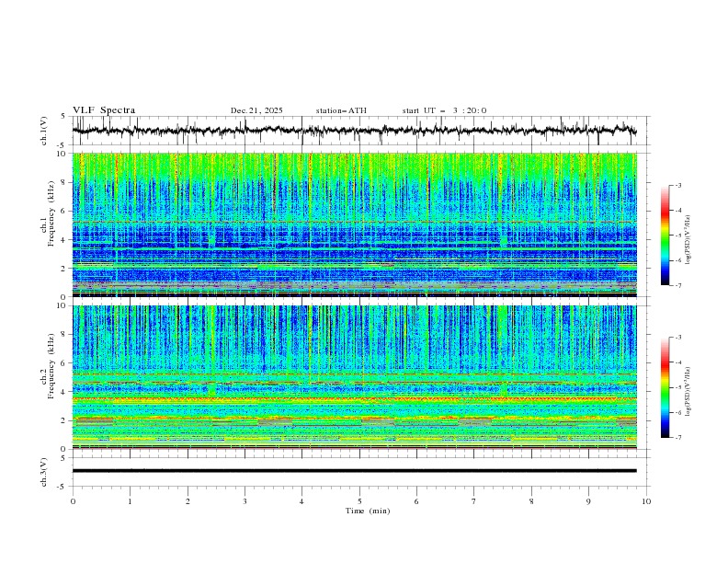Click the "2" minute tick label
This screenshot has width=728, height=563.
point(188,501)
